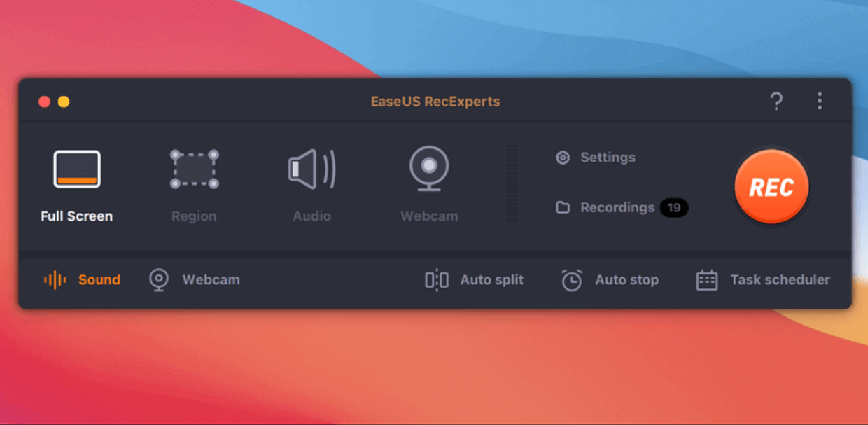Select the Audio recording mode speaker icon
Image resolution: width=868 pixels, height=425 pixels.
click(x=311, y=169)
